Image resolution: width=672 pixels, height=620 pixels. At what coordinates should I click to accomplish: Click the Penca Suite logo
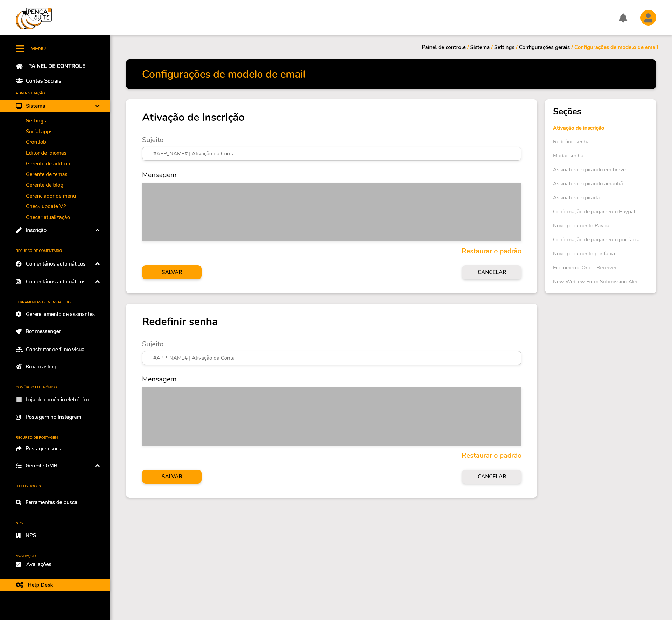point(34,19)
